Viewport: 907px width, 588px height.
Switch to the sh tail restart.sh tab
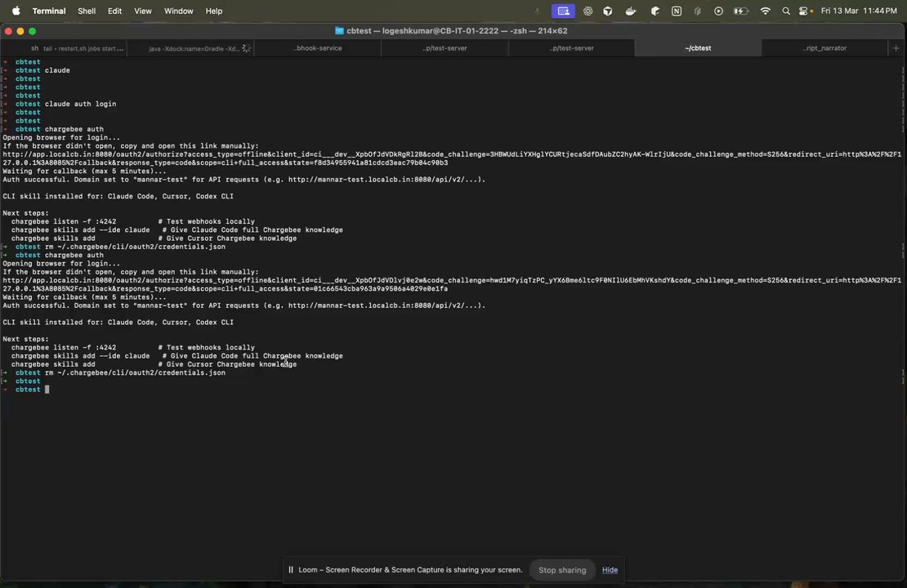tap(64, 48)
